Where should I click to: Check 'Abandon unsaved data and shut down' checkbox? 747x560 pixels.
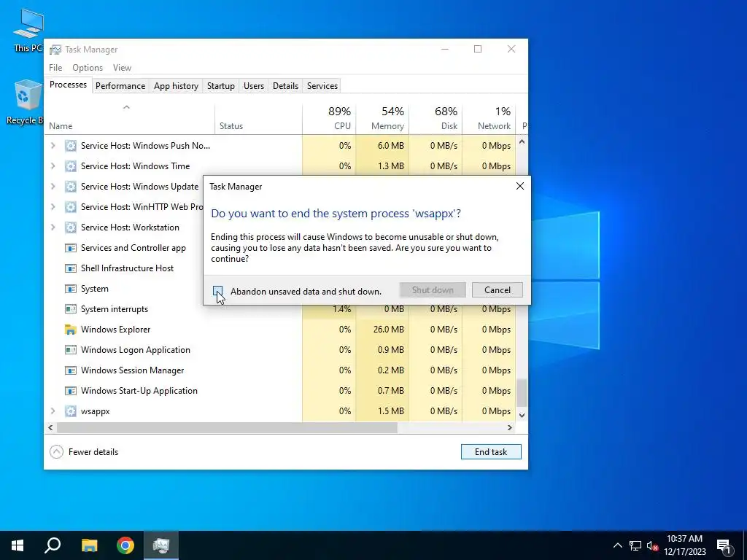(x=217, y=291)
